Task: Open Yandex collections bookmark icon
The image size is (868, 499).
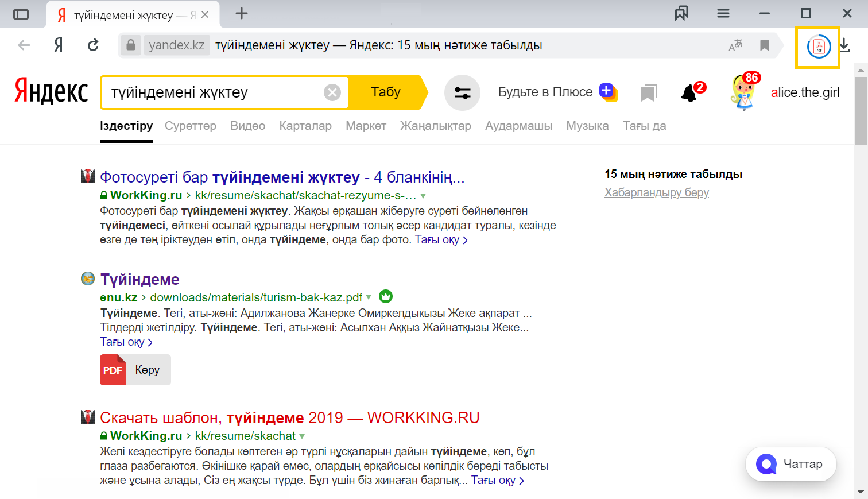Action: 649,92
